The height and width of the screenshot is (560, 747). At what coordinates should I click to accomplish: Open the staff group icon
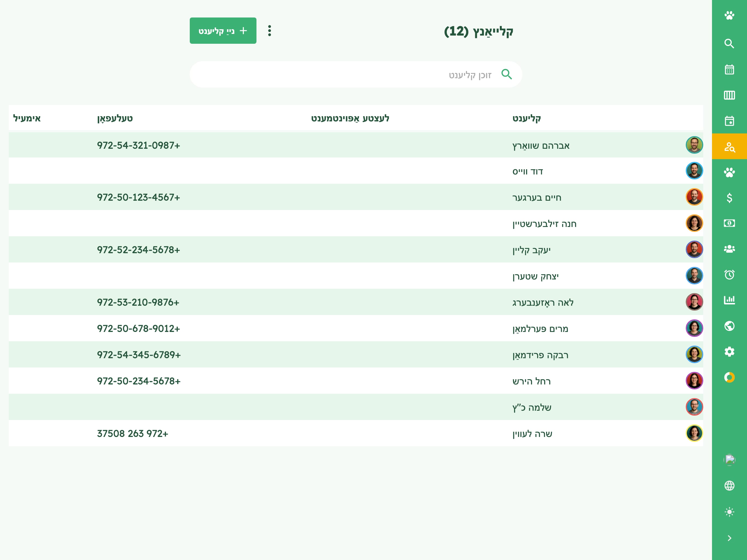(729, 249)
